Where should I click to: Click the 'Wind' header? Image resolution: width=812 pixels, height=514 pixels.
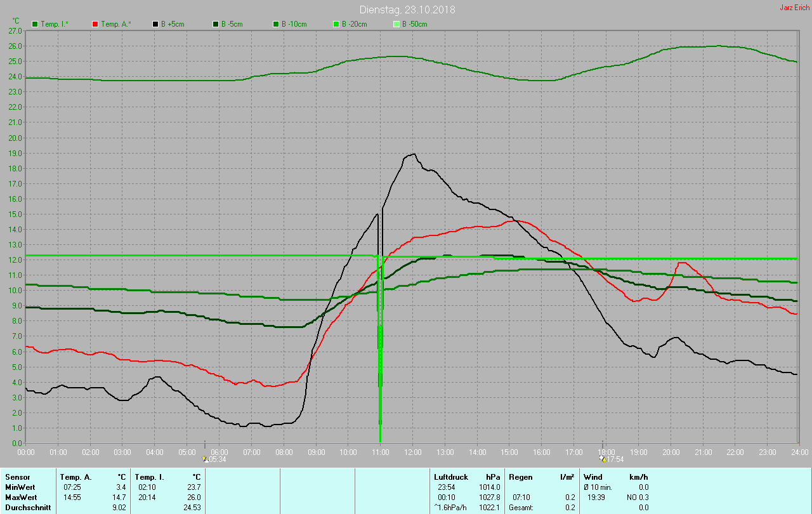(593, 477)
